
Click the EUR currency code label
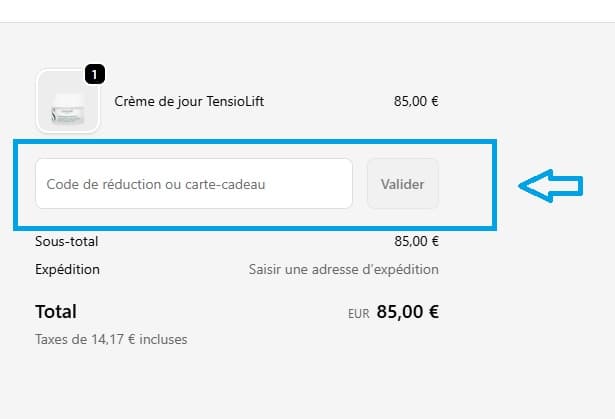(358, 313)
